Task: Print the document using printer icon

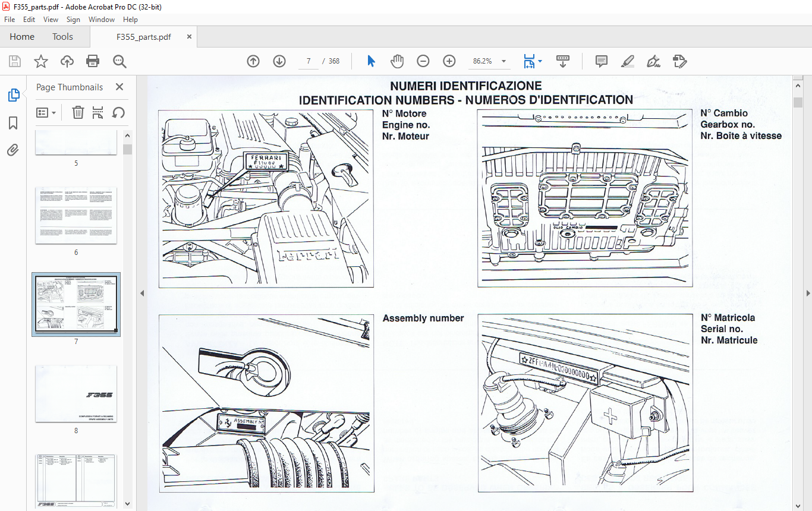Action: [93, 61]
